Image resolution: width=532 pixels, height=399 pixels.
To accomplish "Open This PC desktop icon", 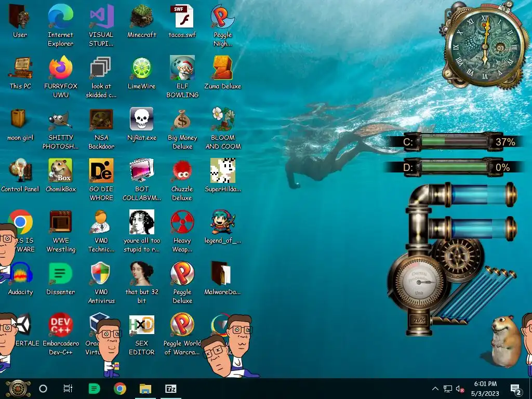I will coord(20,73).
